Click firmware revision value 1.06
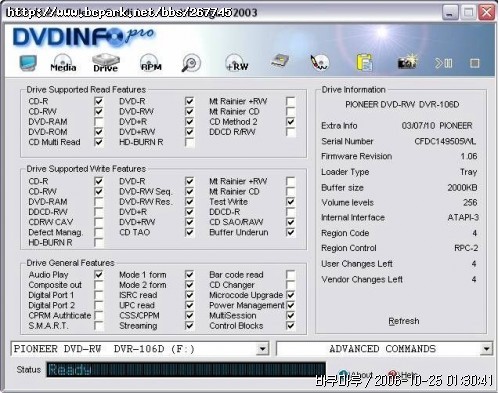The image size is (500, 393). click(x=469, y=156)
